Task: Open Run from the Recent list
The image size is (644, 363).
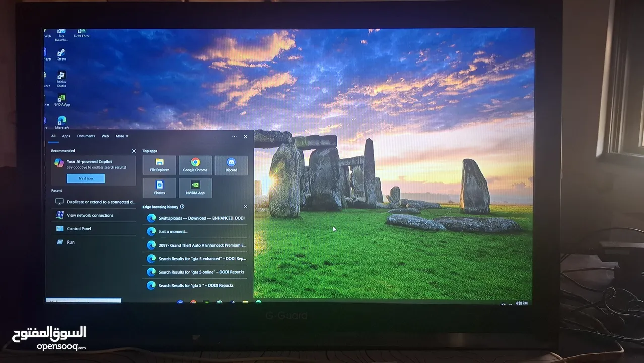Action: pos(94,242)
